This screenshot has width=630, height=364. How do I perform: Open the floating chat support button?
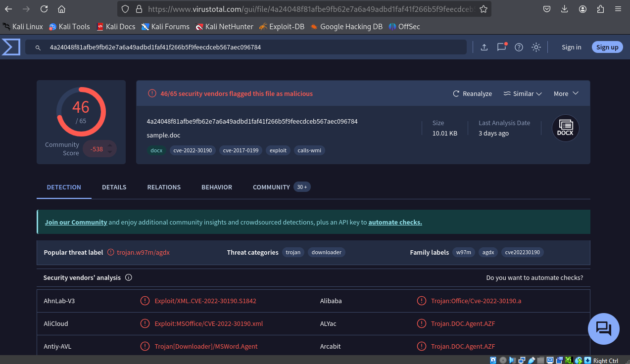(x=604, y=329)
